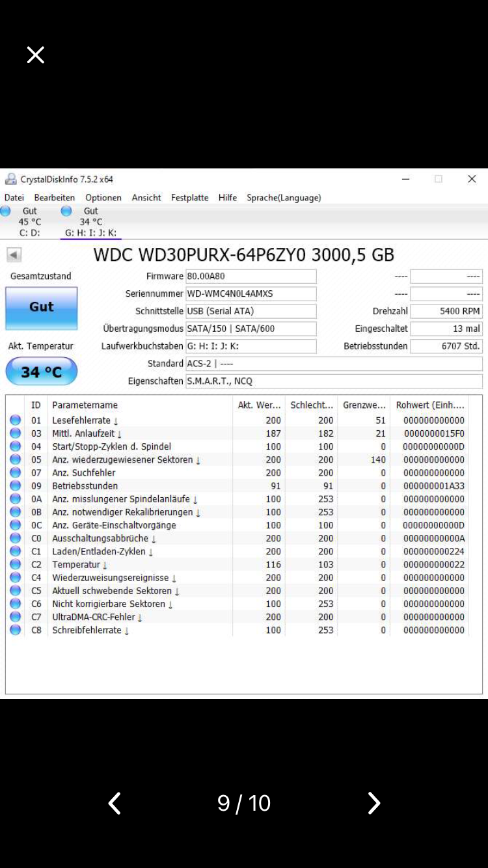
Task: Select the Ausschaltungsabbrüche parameter text
Action: (x=104, y=539)
